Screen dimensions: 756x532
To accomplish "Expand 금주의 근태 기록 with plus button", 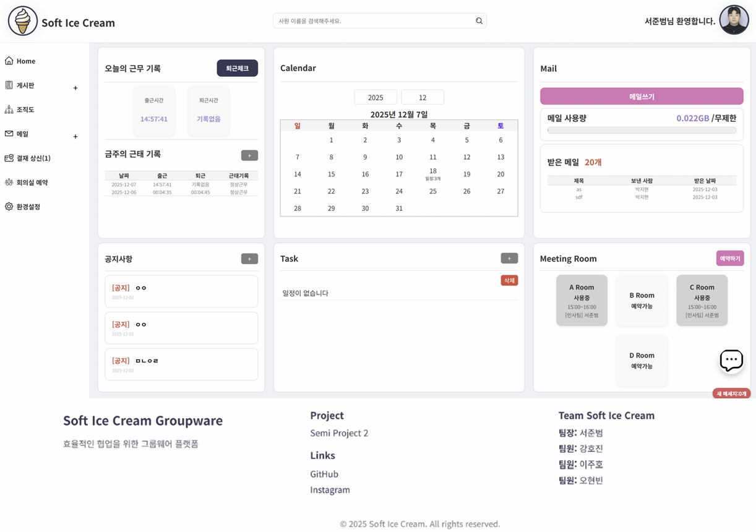I will click(x=249, y=155).
